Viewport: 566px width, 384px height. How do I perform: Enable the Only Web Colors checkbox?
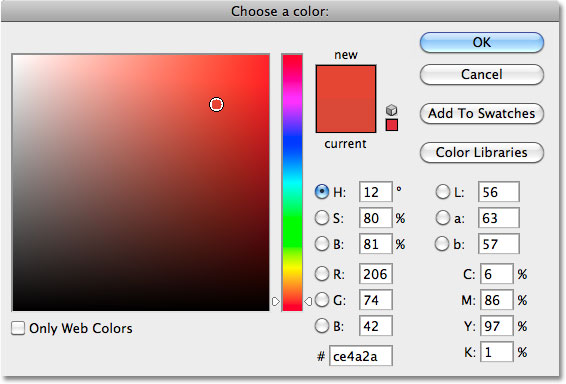click(18, 328)
